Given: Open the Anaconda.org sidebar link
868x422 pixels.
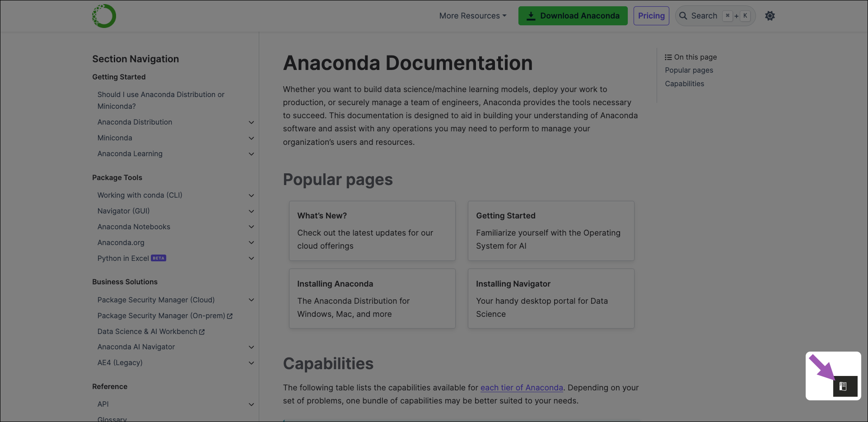Looking at the screenshot, I should coord(121,242).
